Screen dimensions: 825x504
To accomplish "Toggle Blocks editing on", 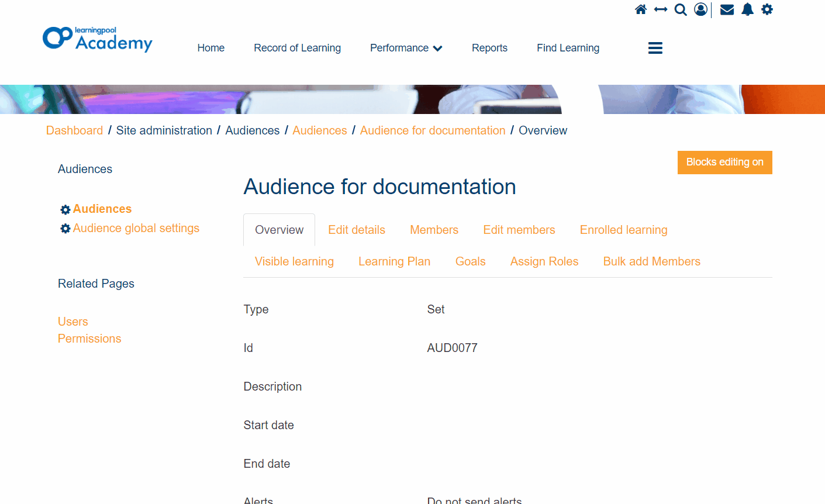I will coord(724,162).
